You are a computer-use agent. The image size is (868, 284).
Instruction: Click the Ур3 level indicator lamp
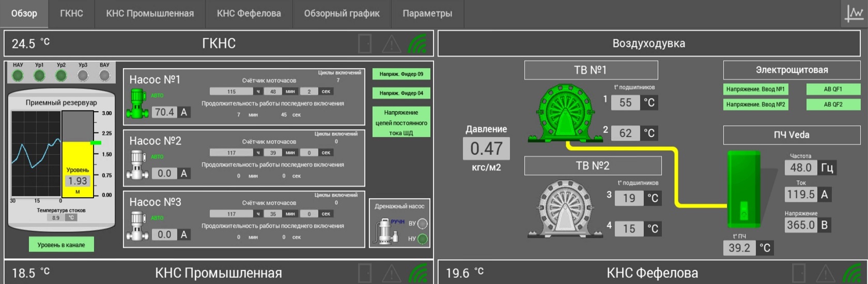point(83,76)
